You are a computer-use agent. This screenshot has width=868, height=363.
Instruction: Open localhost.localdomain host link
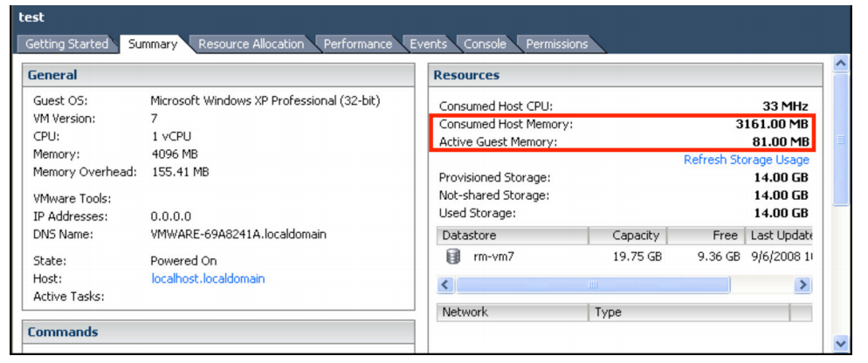208,278
